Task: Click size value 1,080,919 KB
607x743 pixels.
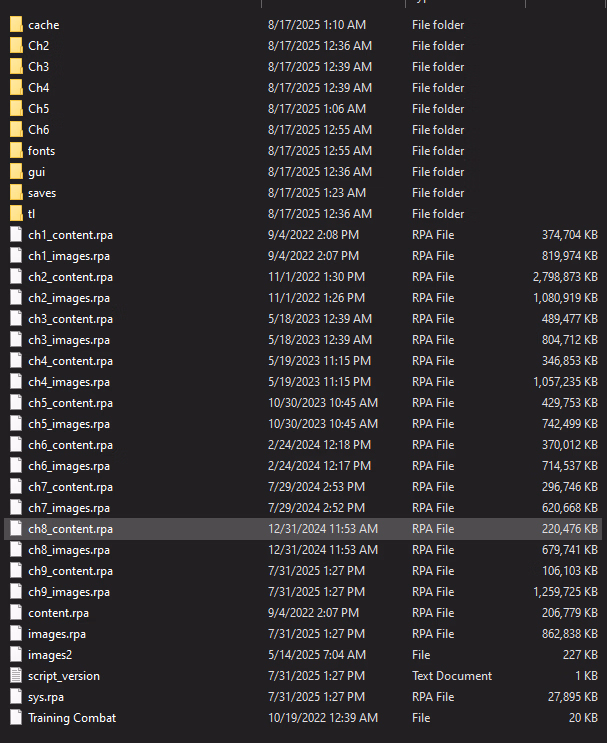Action: coord(565,298)
